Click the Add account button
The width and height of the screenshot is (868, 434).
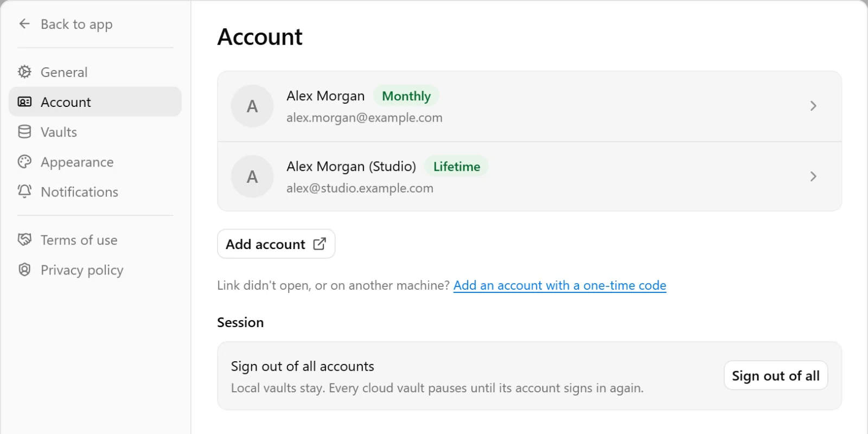tap(276, 244)
